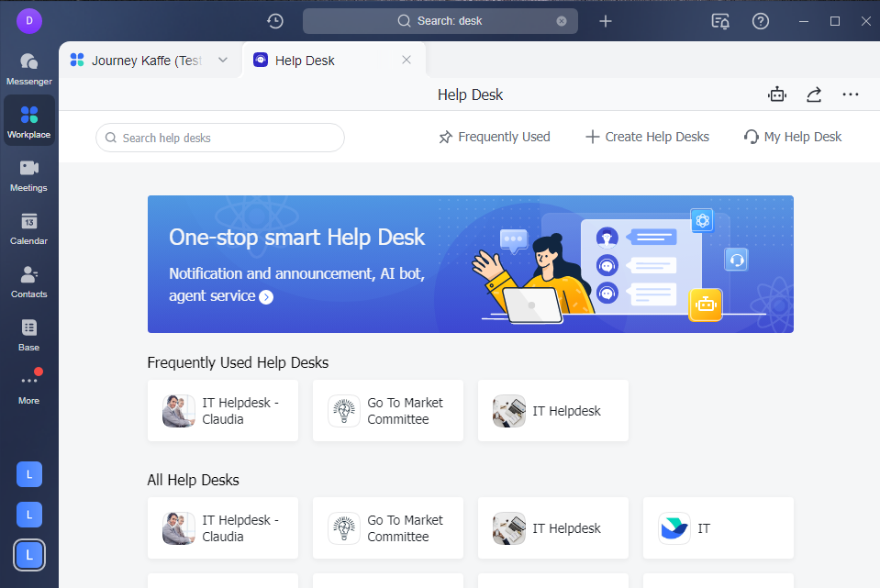Click the More sidebar icon
Image resolution: width=880 pixels, height=588 pixels.
coord(28,383)
